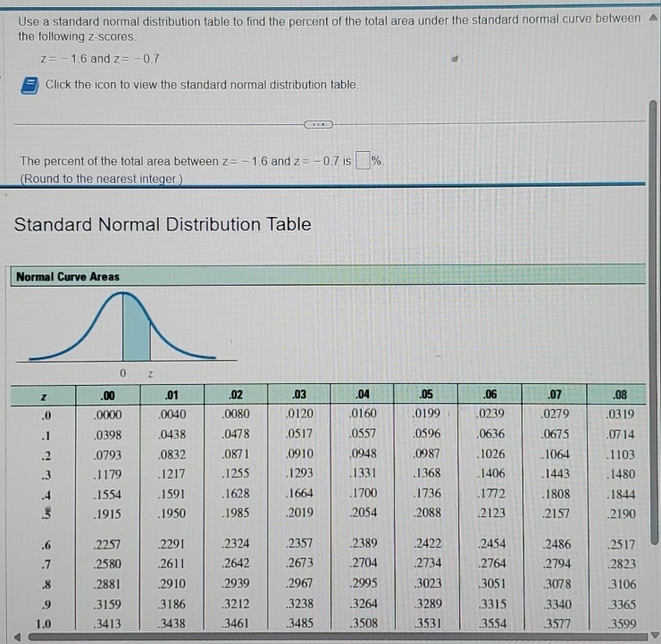Select table value .0398 in row .1
This screenshot has height=644, width=661.
(107, 434)
